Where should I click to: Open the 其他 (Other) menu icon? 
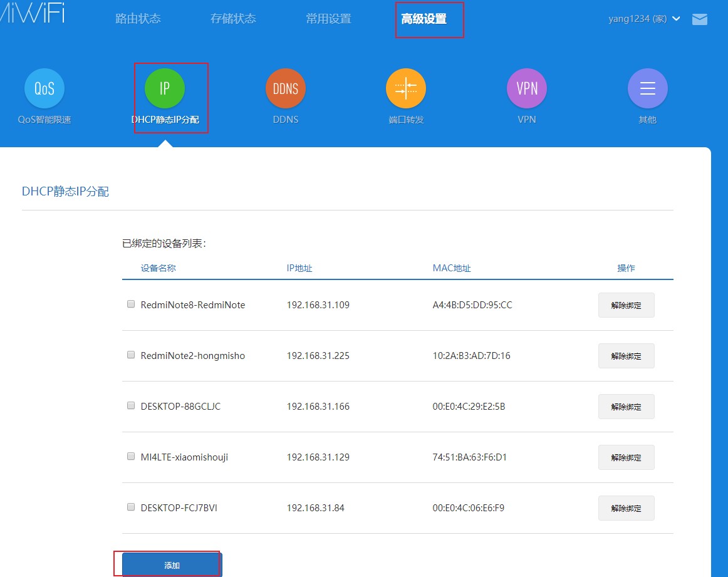[647, 88]
